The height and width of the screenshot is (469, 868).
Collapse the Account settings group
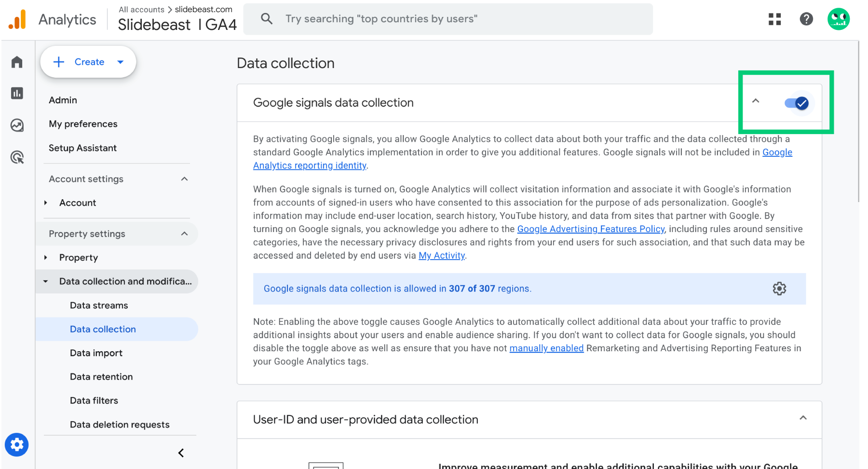[184, 179]
